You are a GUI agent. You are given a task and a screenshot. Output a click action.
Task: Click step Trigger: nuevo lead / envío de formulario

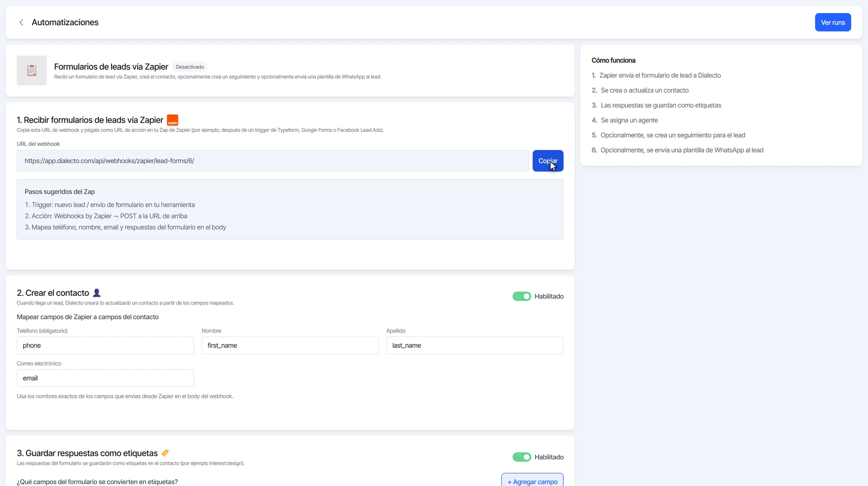pos(110,205)
